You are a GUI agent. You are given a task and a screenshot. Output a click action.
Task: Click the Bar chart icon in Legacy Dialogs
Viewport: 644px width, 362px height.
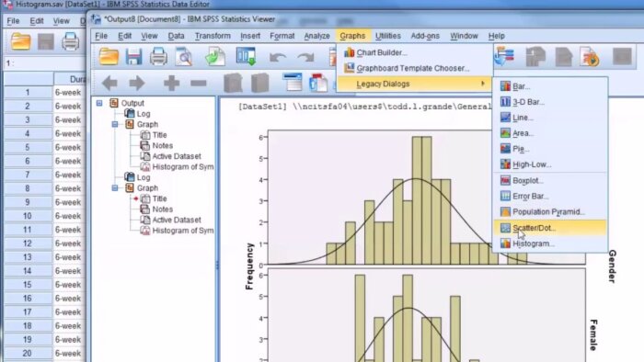coord(505,86)
